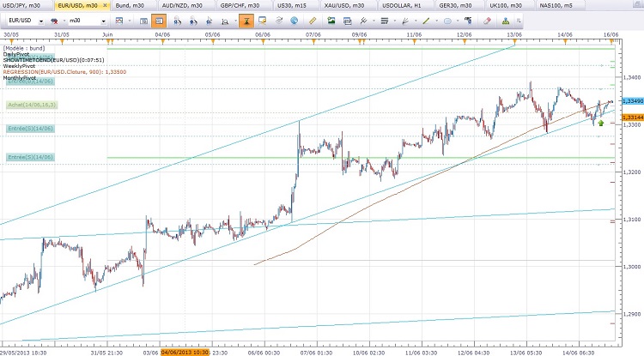
Task: Click the first Entrée(S)(14/06) label
Action: tap(31, 129)
